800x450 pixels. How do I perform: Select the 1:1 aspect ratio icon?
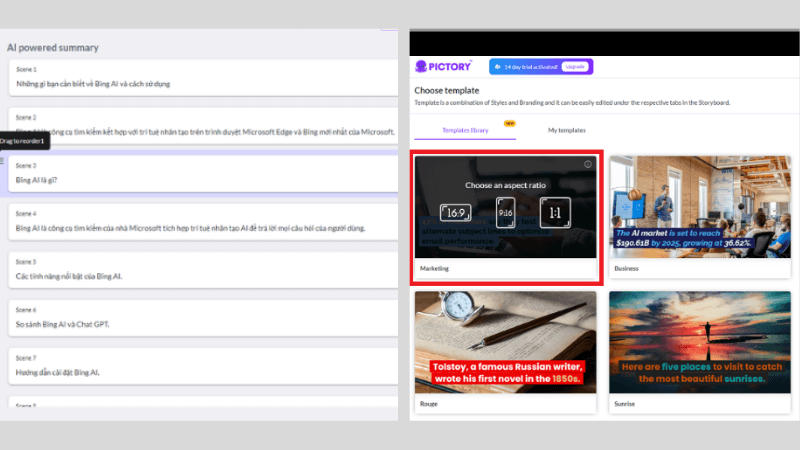[555, 212]
